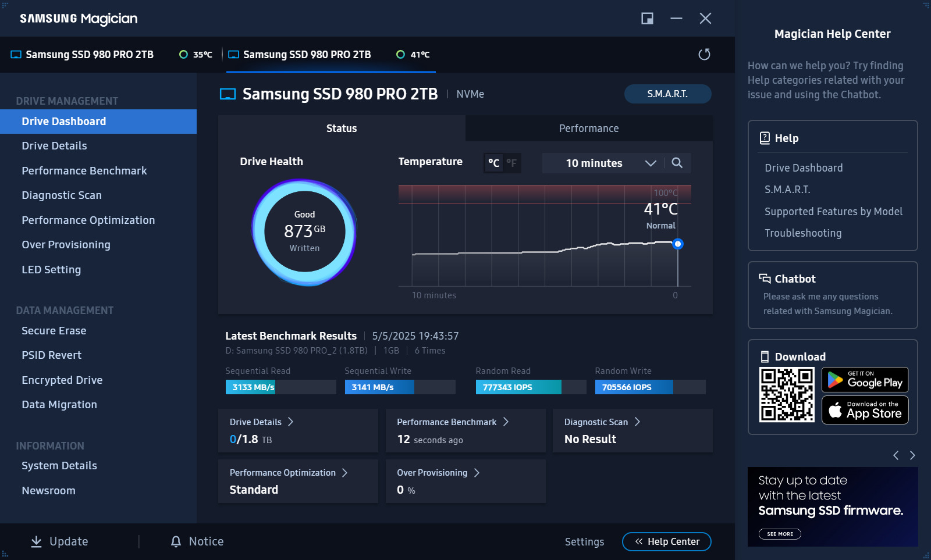Click SEE MORE on firmware banner

click(780, 534)
